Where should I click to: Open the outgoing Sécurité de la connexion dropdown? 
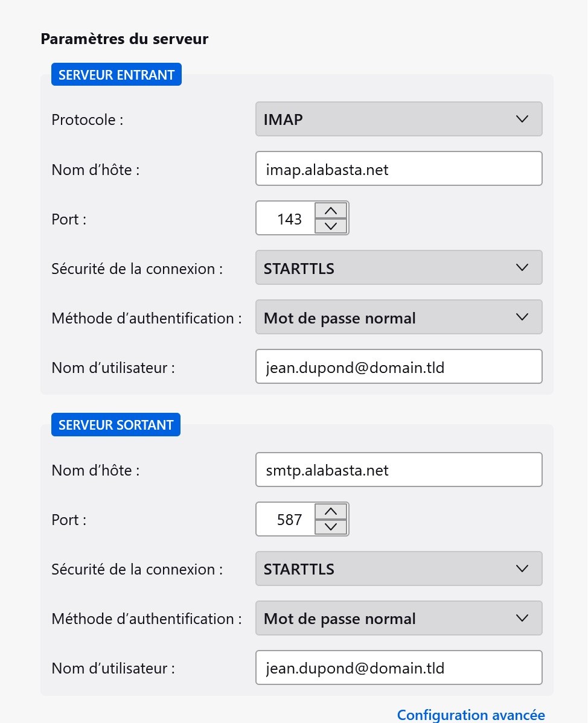click(398, 569)
